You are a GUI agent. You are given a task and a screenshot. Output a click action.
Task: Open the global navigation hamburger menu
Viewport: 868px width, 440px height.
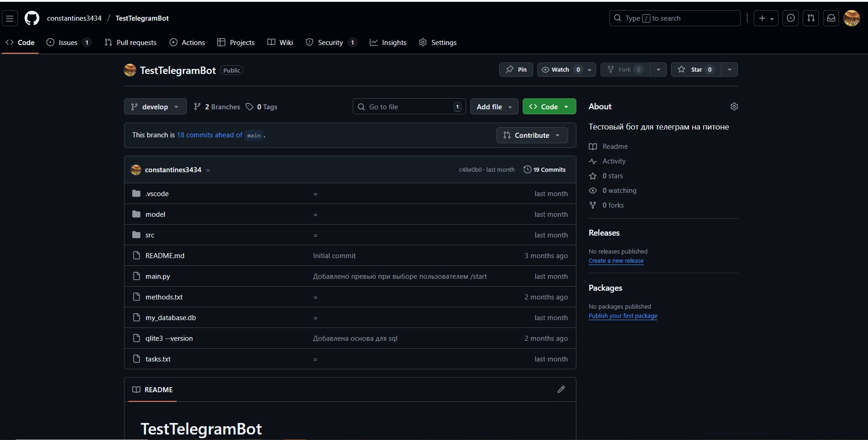(10, 18)
